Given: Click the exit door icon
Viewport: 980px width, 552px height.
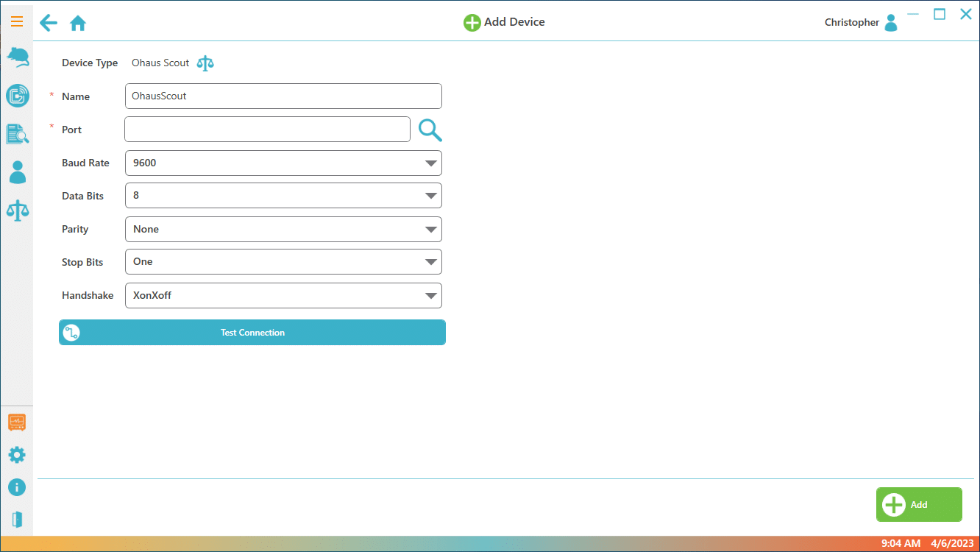Looking at the screenshot, I should (x=17, y=520).
